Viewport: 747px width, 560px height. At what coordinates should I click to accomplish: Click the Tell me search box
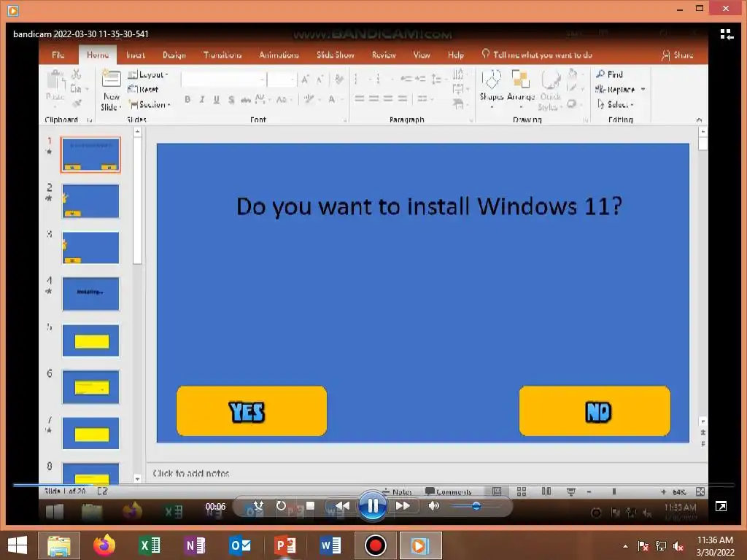[x=537, y=55]
